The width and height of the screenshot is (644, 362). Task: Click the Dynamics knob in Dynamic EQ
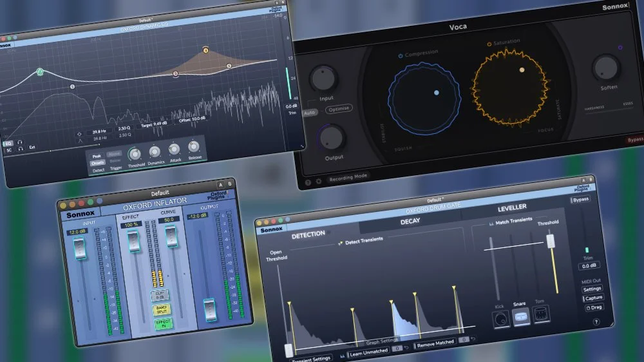155,151
